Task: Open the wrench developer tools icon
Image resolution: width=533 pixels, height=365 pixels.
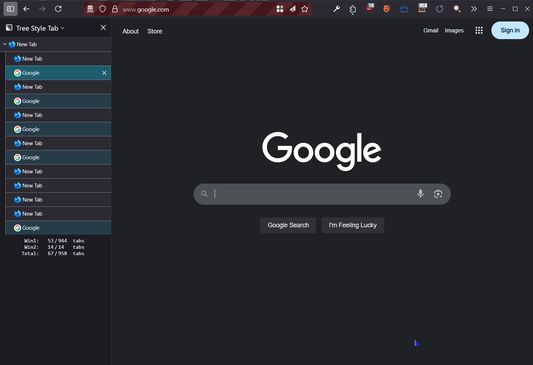Action: coord(337,9)
